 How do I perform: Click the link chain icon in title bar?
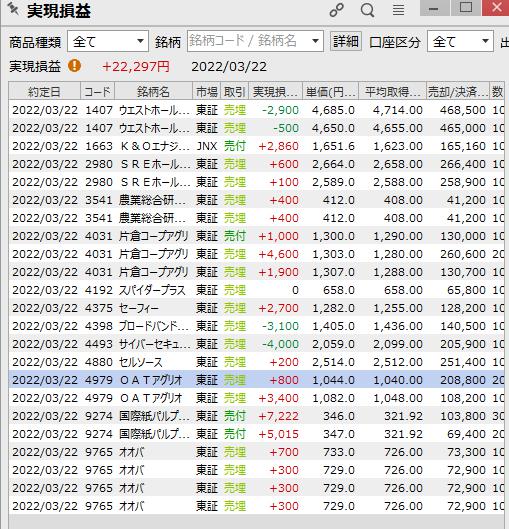click(337, 10)
